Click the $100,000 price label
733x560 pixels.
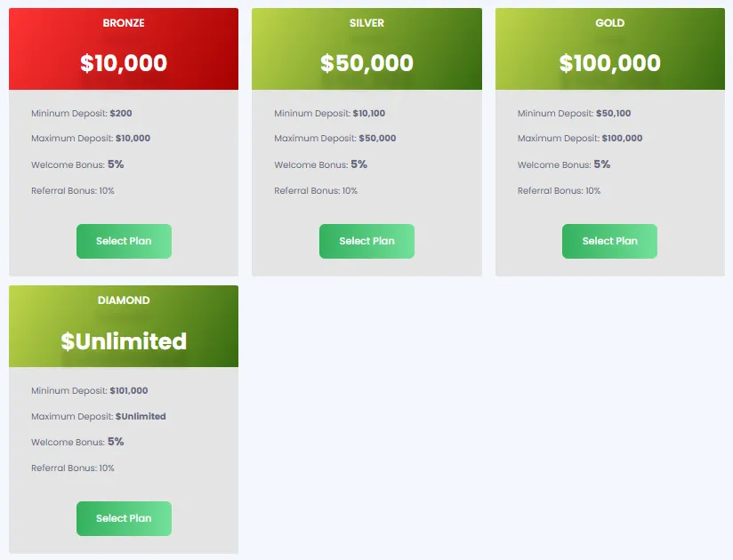pos(609,63)
